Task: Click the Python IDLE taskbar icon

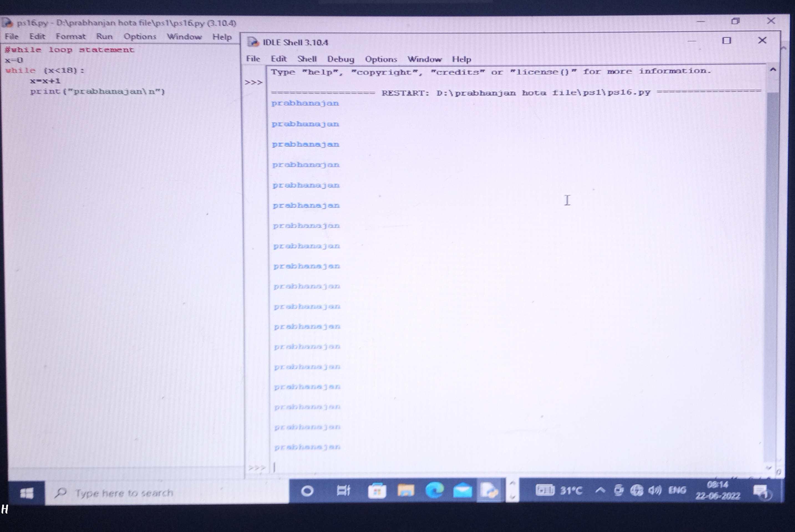Action: 489,490
